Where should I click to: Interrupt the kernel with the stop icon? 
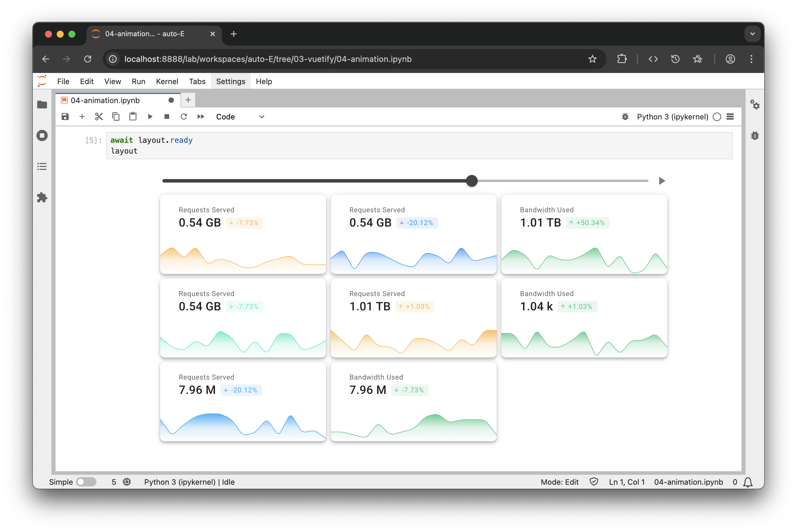tap(167, 117)
